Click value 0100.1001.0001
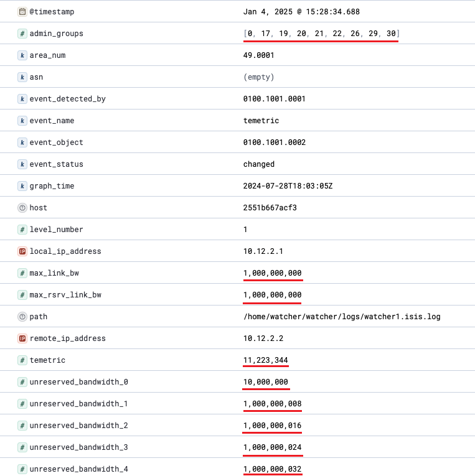The height and width of the screenshot is (476, 475). (275, 99)
